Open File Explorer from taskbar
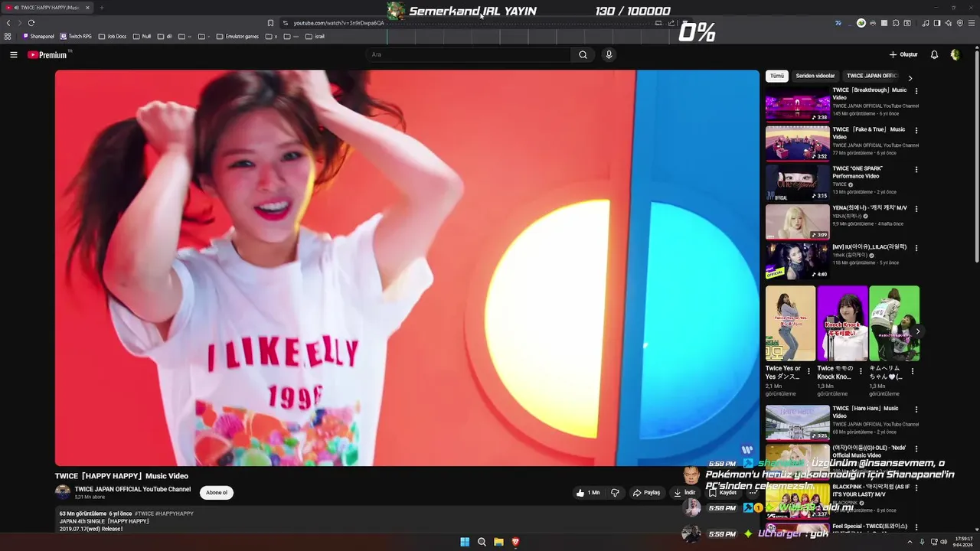 [498, 542]
